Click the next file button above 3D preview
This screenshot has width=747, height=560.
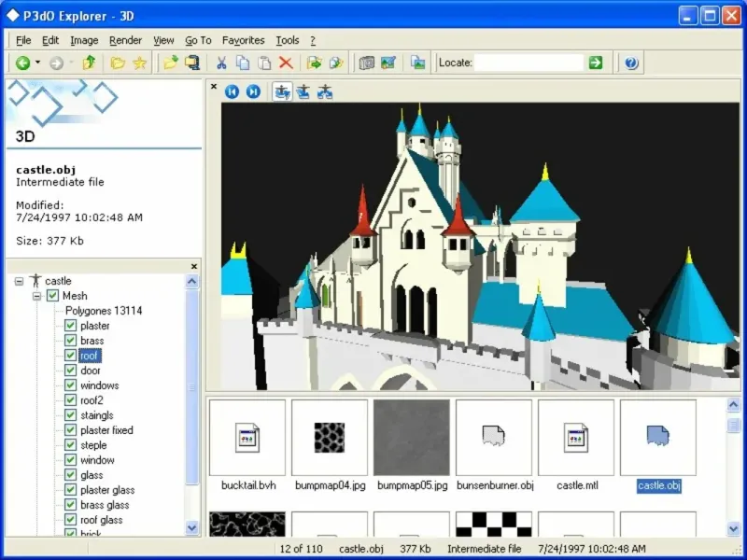[x=252, y=91]
